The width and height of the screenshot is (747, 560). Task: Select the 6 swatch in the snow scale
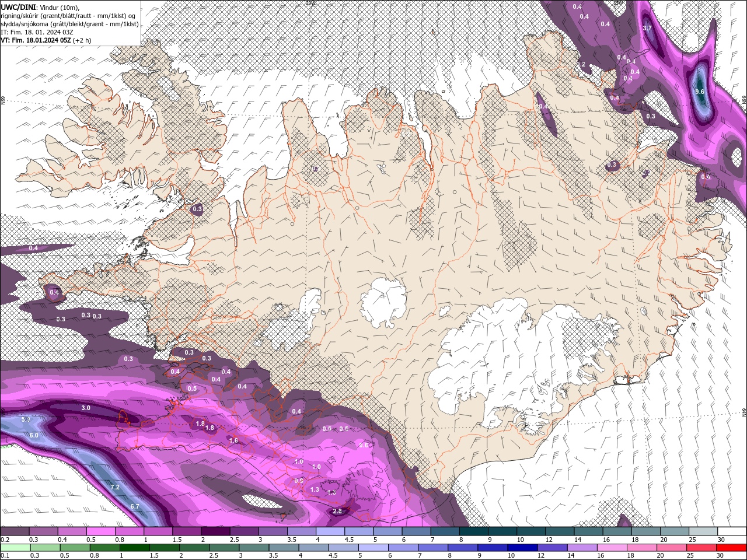[x=416, y=531]
